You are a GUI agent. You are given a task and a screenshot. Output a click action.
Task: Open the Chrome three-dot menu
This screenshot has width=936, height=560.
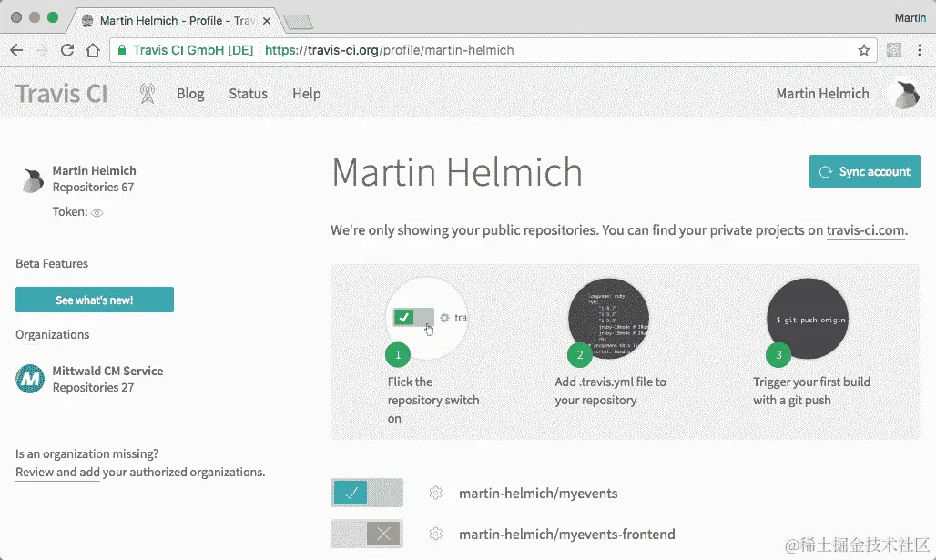pyautogui.click(x=920, y=50)
